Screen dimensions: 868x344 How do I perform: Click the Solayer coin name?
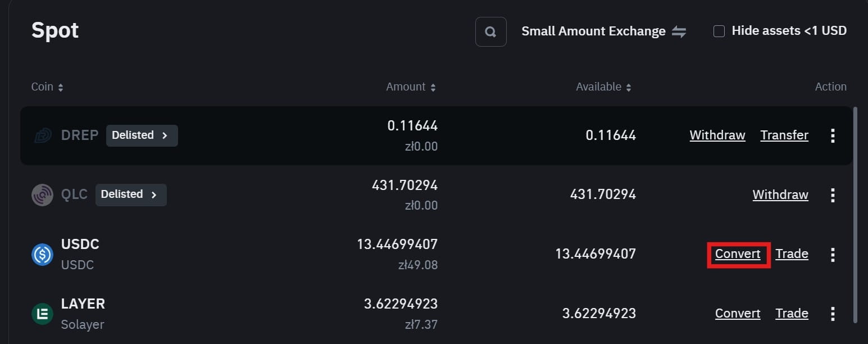point(83,325)
